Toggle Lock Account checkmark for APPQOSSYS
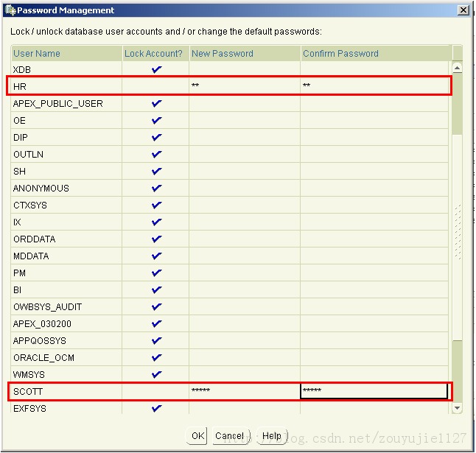The width and height of the screenshot is (476, 453). click(x=156, y=341)
